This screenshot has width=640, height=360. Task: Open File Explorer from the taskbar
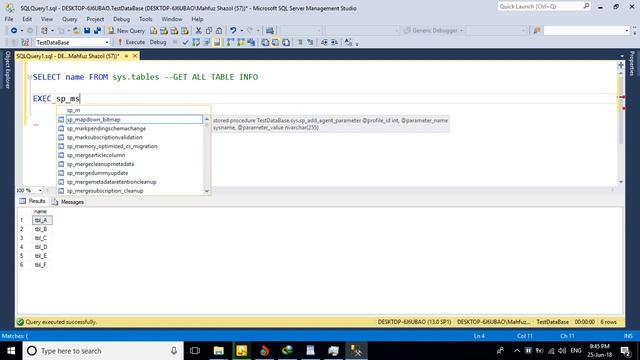(x=219, y=351)
